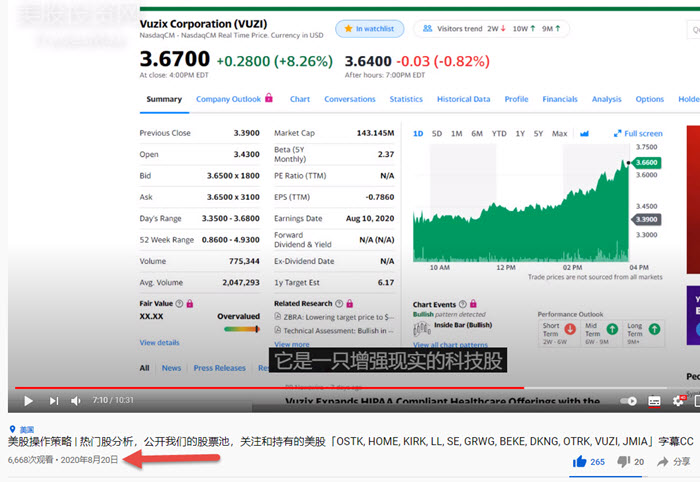
Task: Like the video thumbs-up 265
Action: tap(589, 461)
